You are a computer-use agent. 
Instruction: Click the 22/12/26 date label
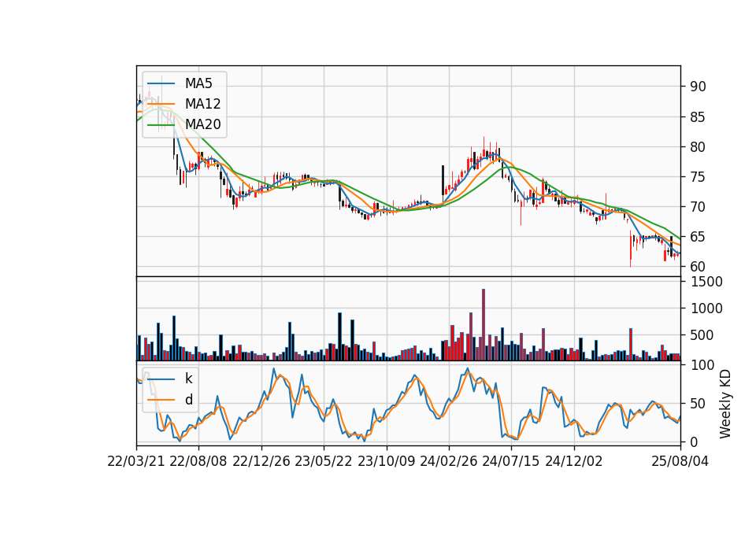(261, 461)
